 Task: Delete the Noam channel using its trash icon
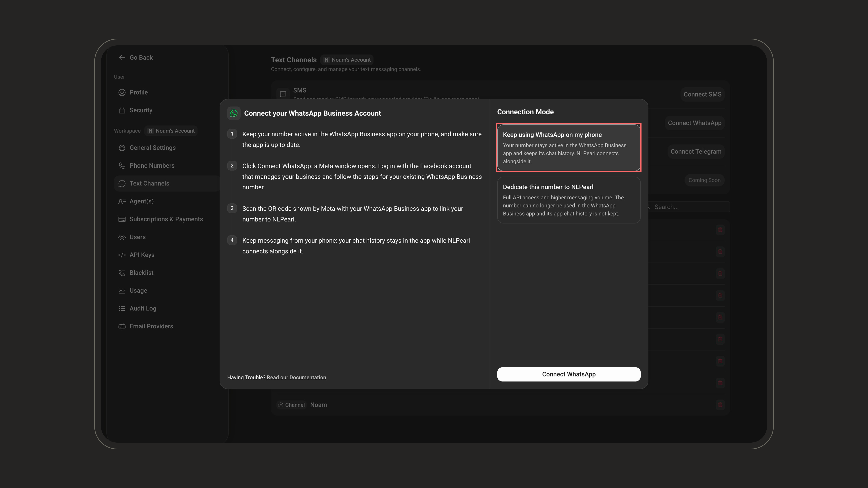coord(720,404)
